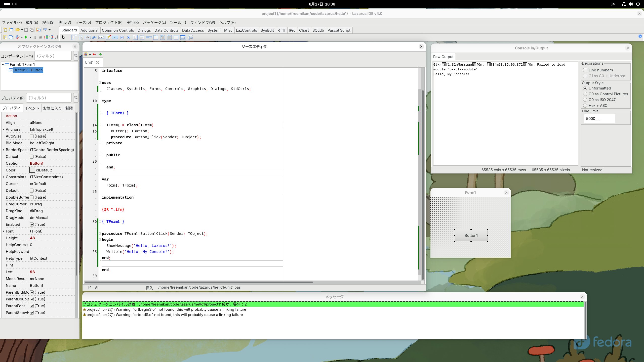This screenshot has width=644, height=362.
Task: Click the Stop program square icon
Action: (40, 37)
